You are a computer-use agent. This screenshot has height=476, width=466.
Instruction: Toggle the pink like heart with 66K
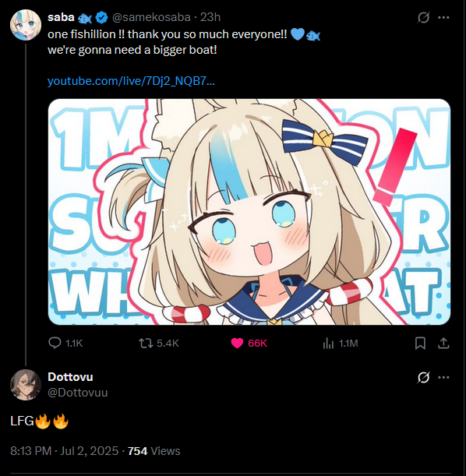pyautogui.click(x=237, y=344)
